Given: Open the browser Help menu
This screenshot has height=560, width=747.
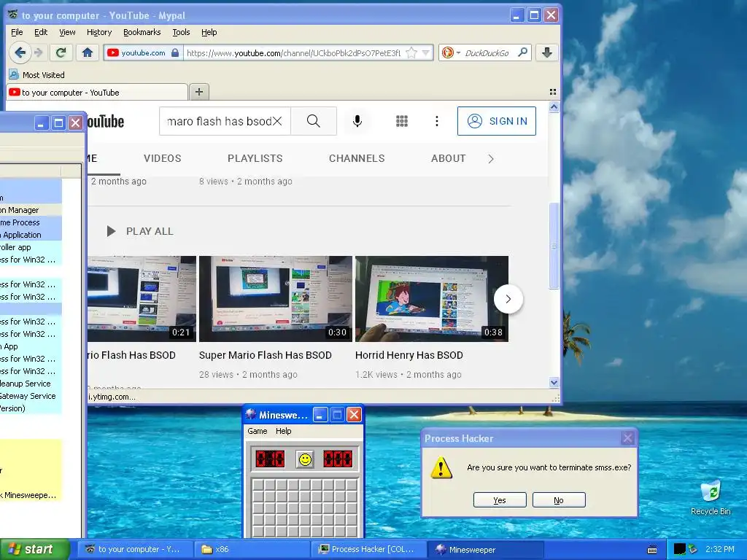Looking at the screenshot, I should tap(209, 32).
